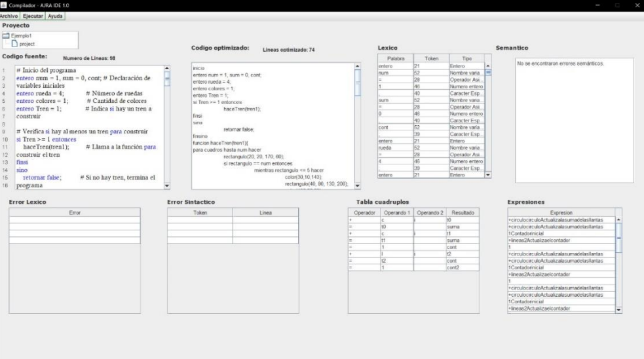Click the Operando 1 column header
Screen dimensions: 644x359
397,213
